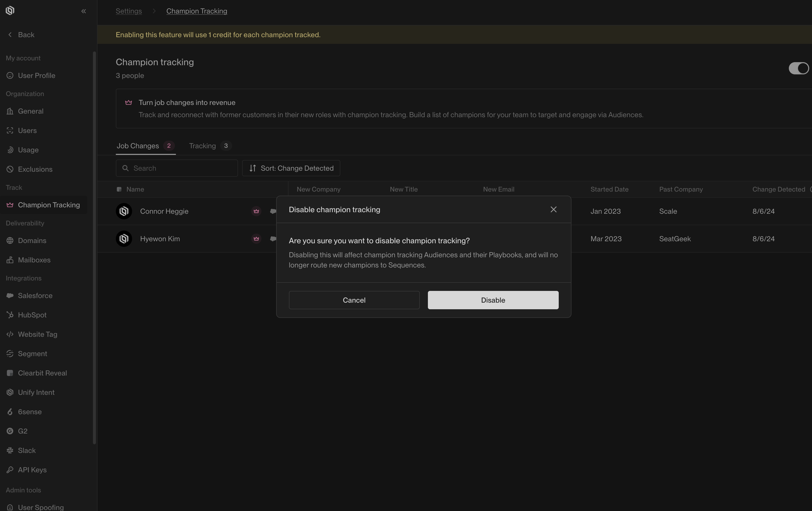The image size is (812, 511).
Task: Click the Unify logo in the sidebar header
Action: click(10, 10)
